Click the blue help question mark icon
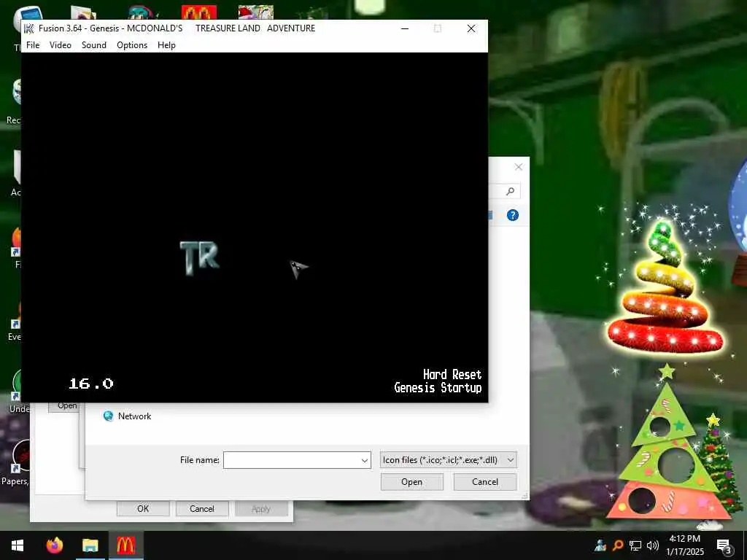 [513, 215]
